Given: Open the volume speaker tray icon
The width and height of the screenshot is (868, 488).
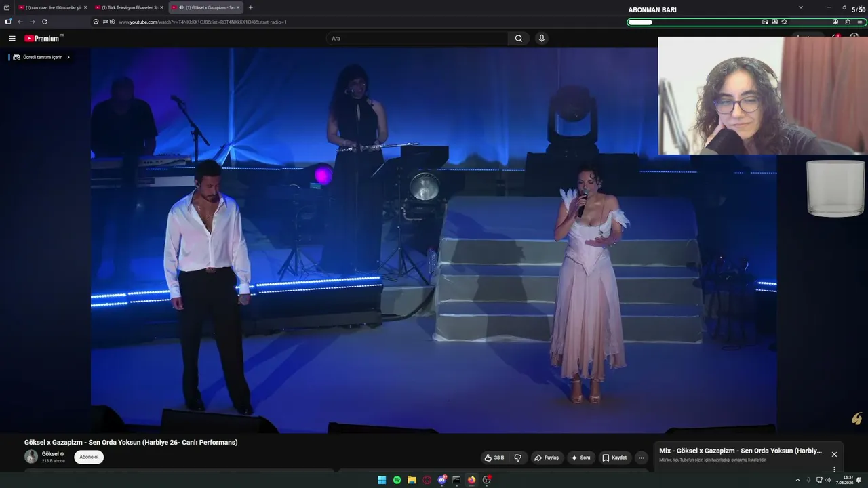Looking at the screenshot, I should coord(827,480).
